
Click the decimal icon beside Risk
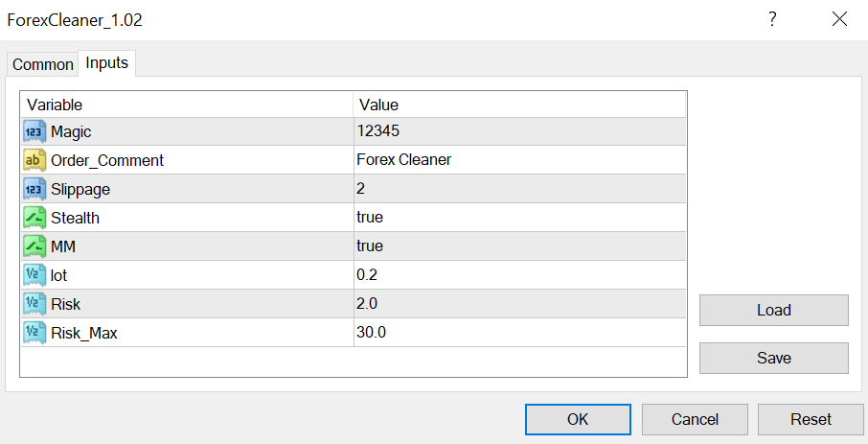tap(35, 304)
